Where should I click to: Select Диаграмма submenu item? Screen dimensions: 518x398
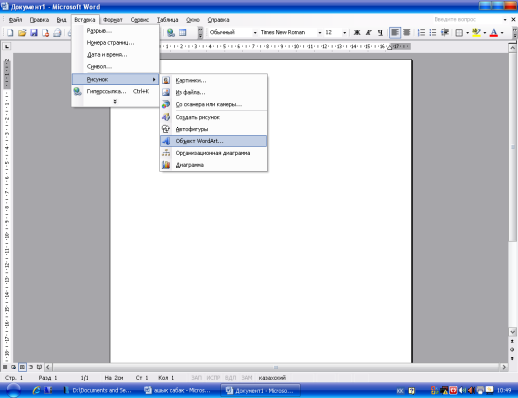click(214, 165)
